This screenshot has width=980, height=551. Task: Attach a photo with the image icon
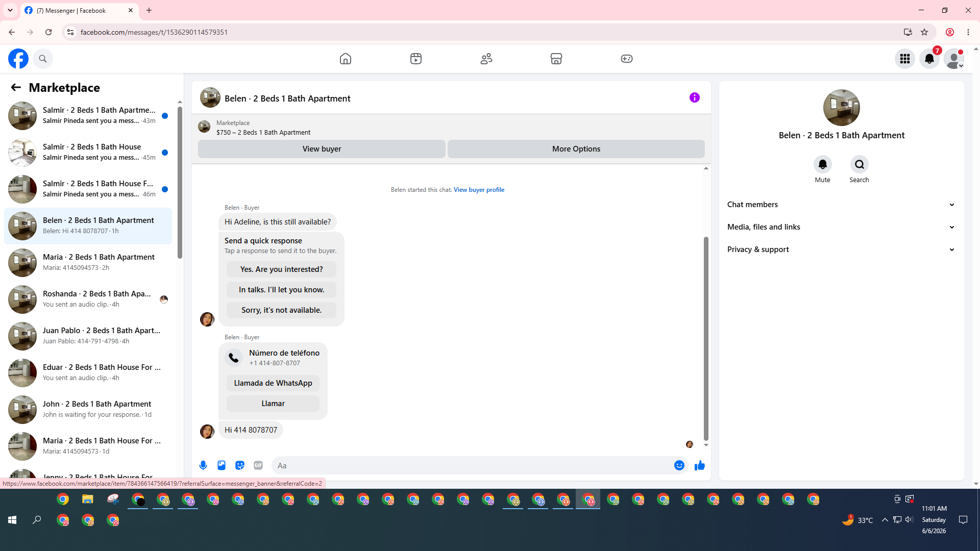pos(222,465)
